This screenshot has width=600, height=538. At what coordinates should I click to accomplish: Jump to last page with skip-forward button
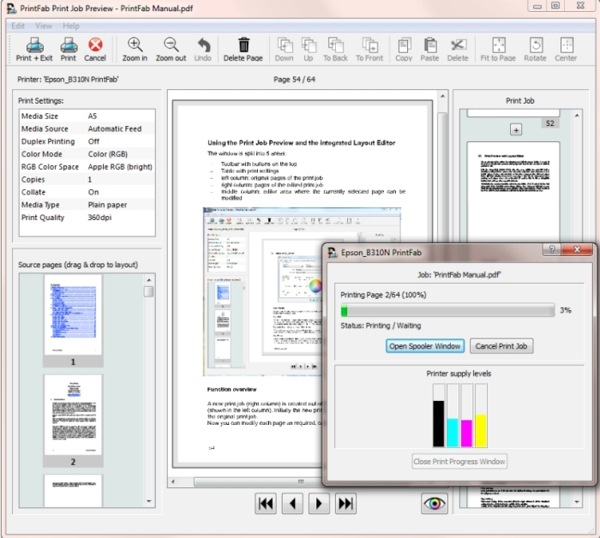coord(346,503)
